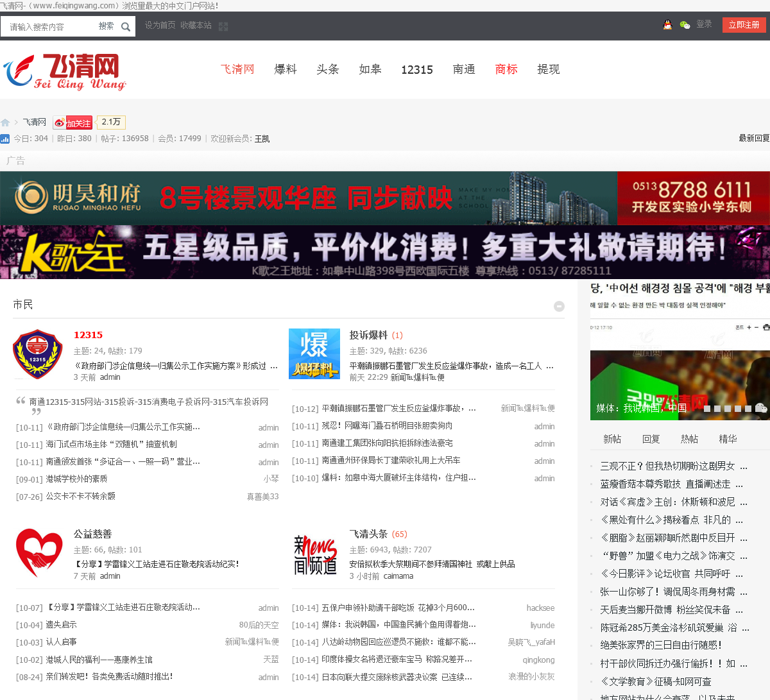Screen dimensions: 770x700
Task: Click new member name 王凯
Action: tap(262, 139)
